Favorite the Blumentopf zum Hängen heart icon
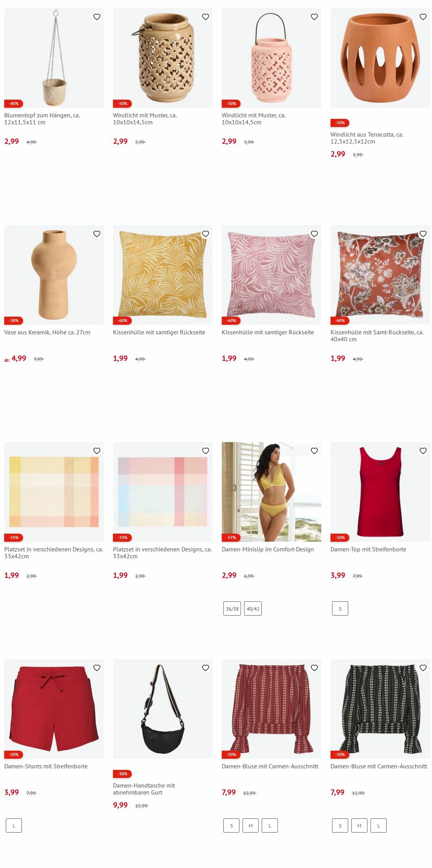 (x=97, y=17)
